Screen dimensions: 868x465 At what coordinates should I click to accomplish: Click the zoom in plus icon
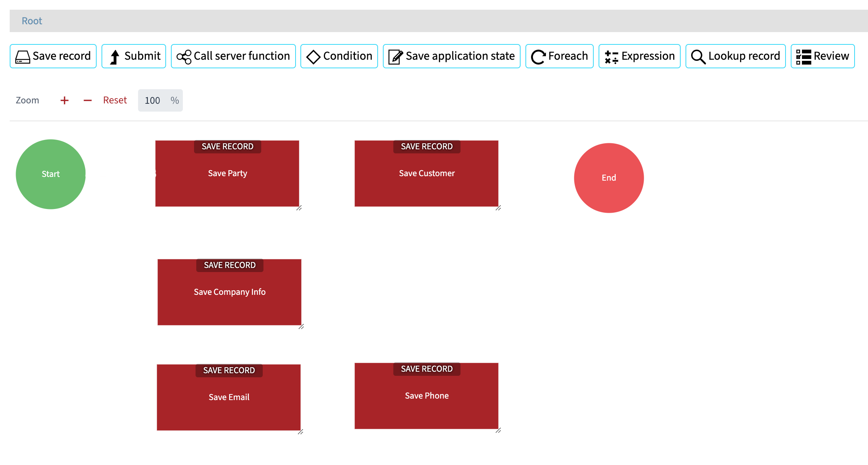[64, 100]
